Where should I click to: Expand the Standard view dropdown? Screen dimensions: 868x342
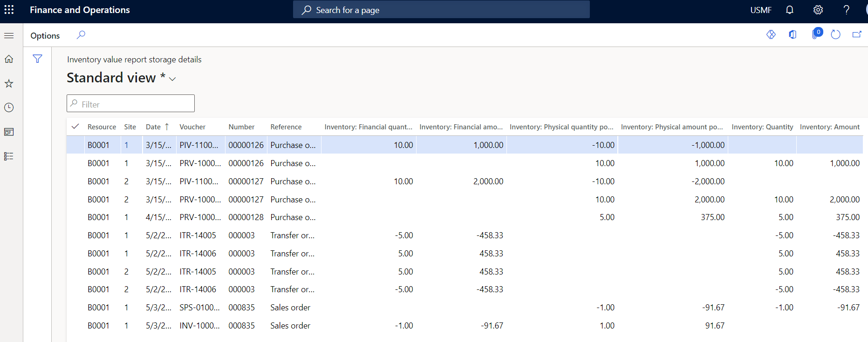[x=172, y=79]
